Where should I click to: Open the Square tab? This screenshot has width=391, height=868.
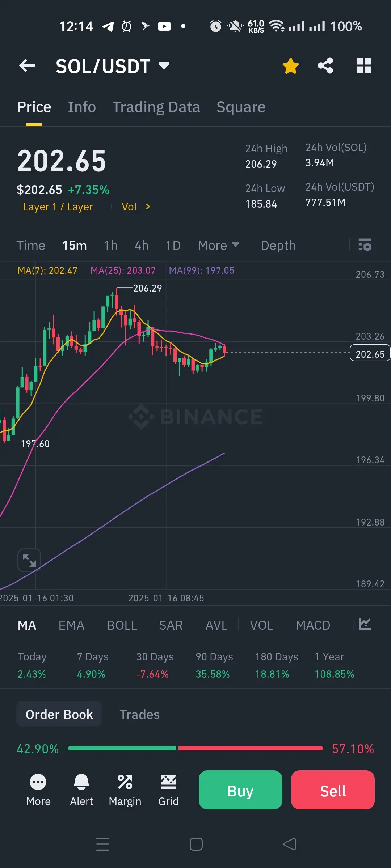coord(241,107)
